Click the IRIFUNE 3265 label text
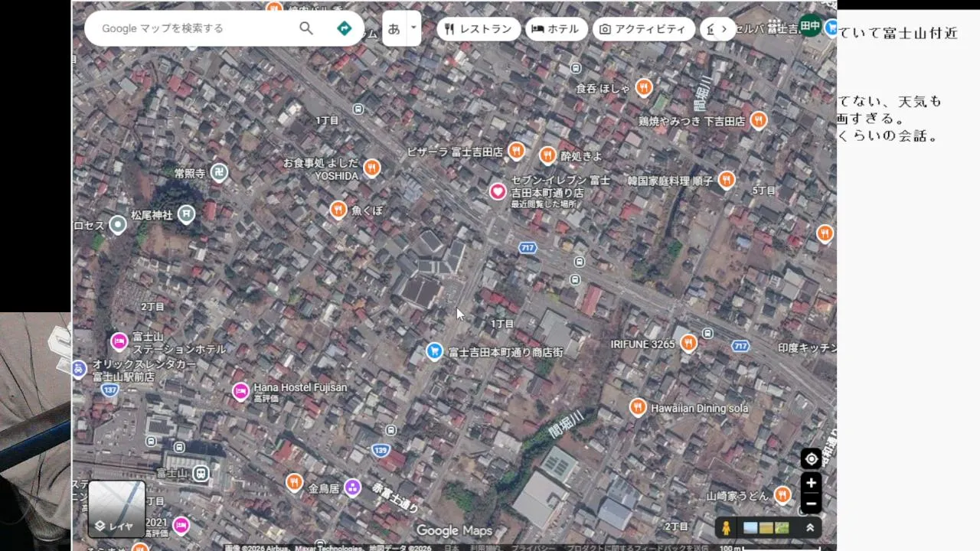This screenshot has height=551, width=980. 642,344
